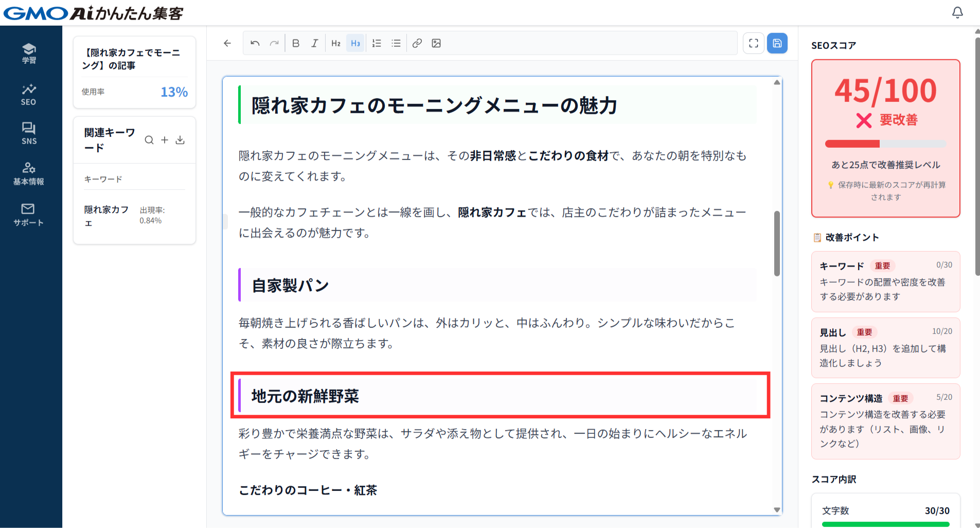The image size is (980, 528).
Task: Save the article with the blue save button
Action: (777, 43)
